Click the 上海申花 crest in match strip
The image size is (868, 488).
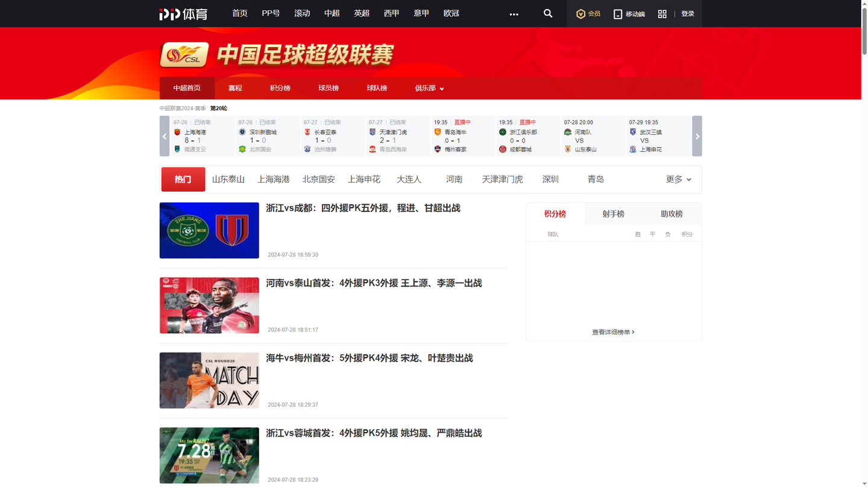[633, 149]
